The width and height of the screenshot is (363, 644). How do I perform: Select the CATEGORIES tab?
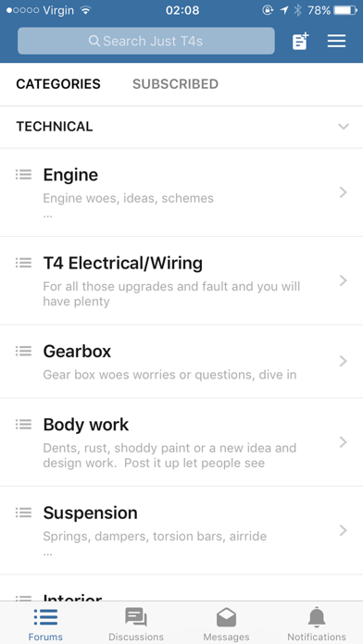click(x=58, y=84)
